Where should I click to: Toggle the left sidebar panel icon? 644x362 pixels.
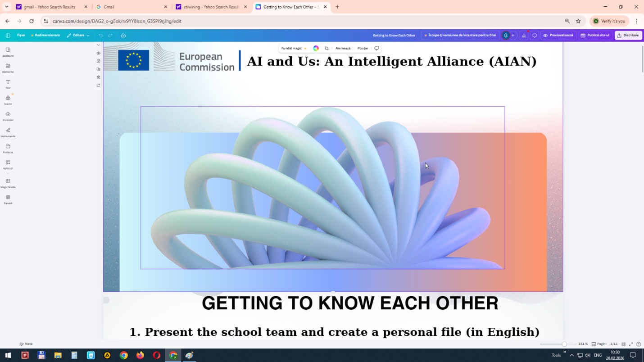coord(8,35)
